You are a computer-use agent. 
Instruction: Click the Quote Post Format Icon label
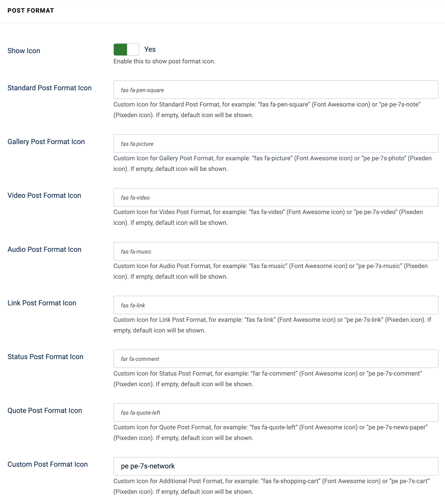pos(45,410)
